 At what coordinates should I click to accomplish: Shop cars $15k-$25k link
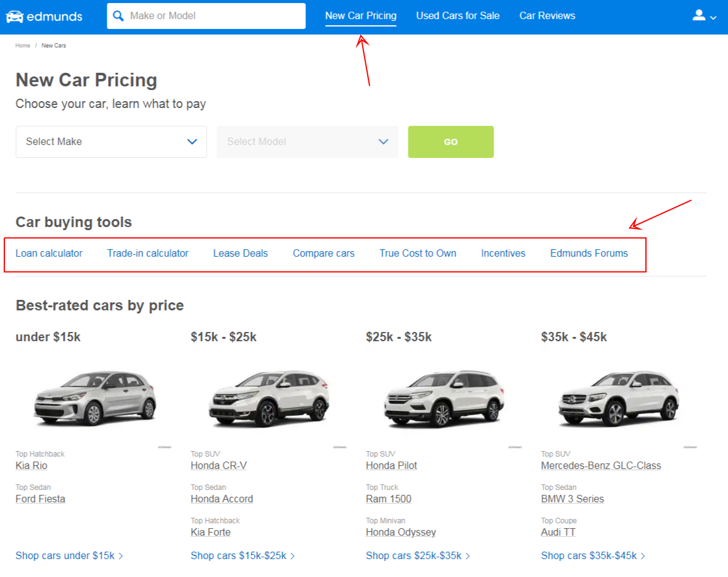tap(243, 555)
